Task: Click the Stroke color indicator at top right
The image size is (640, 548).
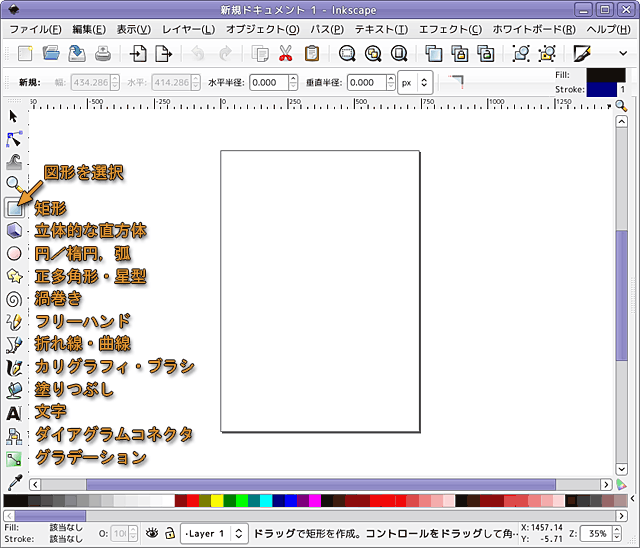Action: (x=600, y=90)
